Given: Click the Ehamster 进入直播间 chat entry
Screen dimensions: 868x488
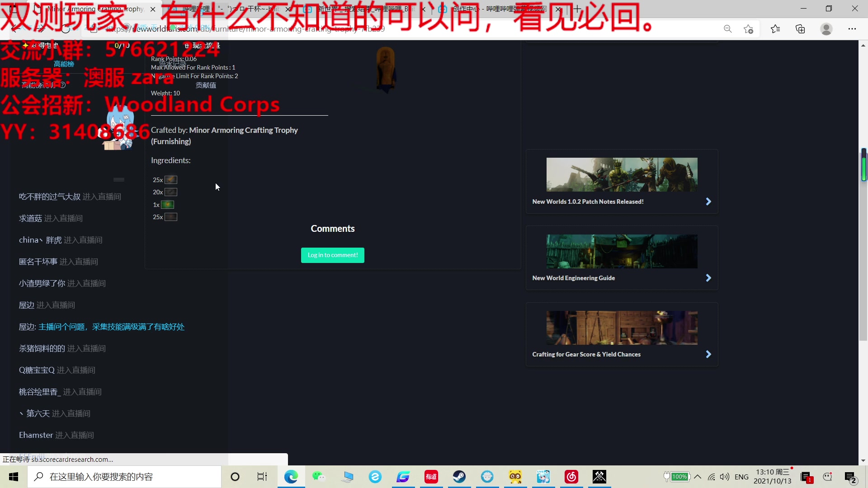Looking at the screenshot, I should [57, 435].
